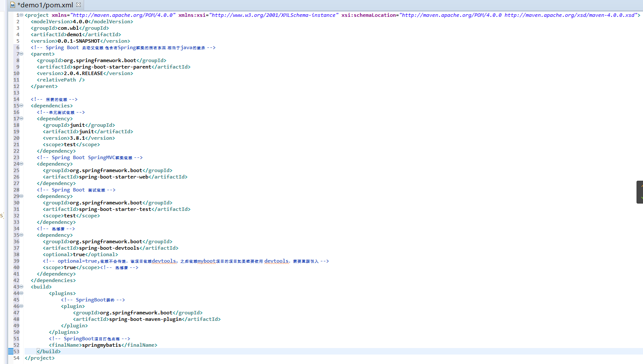Fold the dependencies block on line 15
The width and height of the screenshot is (643, 364).
[x=22, y=106]
